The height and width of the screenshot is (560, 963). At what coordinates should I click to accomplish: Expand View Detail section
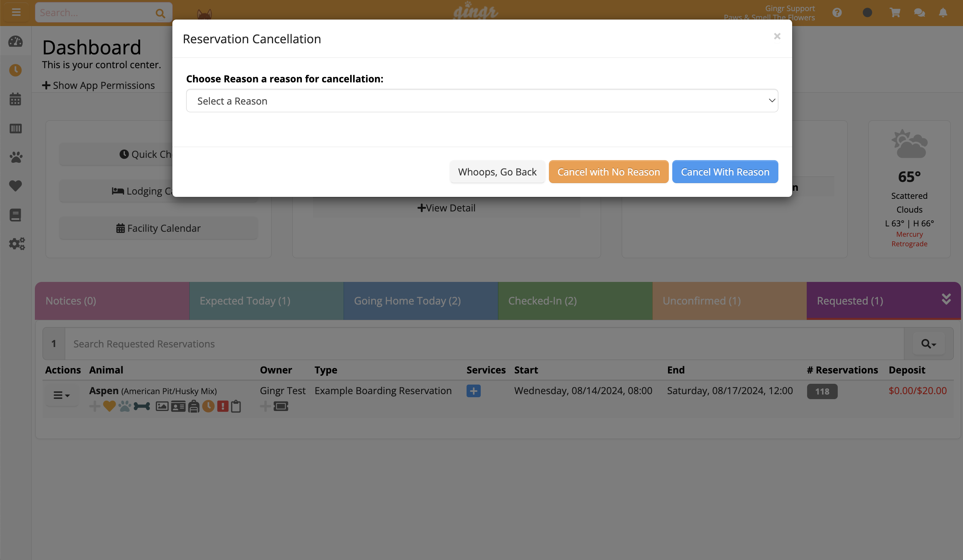446,208
